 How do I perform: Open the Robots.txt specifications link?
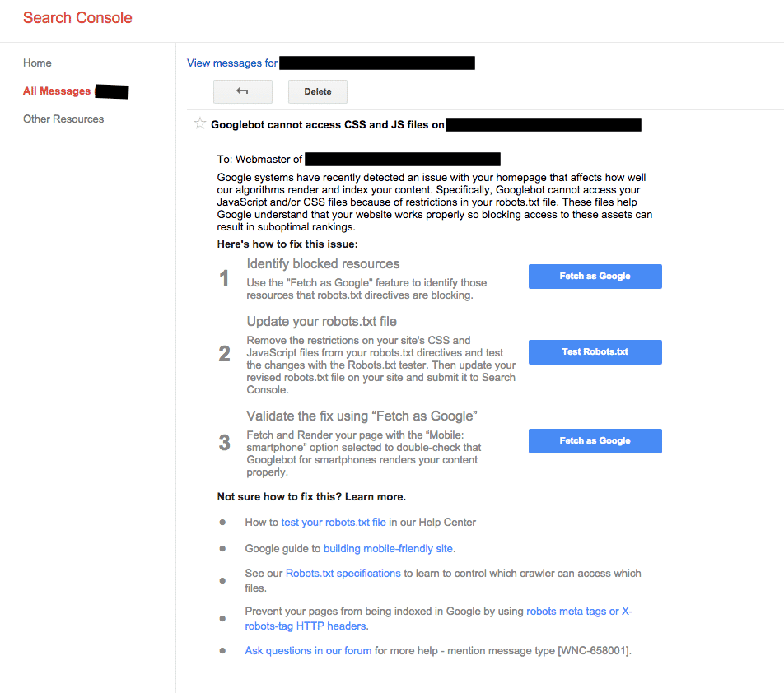coord(343,573)
